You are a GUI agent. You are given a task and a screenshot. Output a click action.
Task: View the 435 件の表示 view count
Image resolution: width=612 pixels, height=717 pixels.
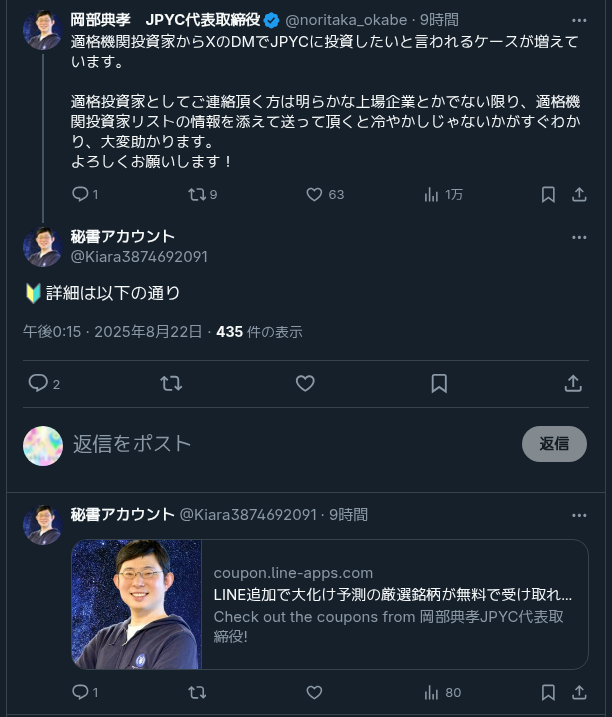point(259,332)
